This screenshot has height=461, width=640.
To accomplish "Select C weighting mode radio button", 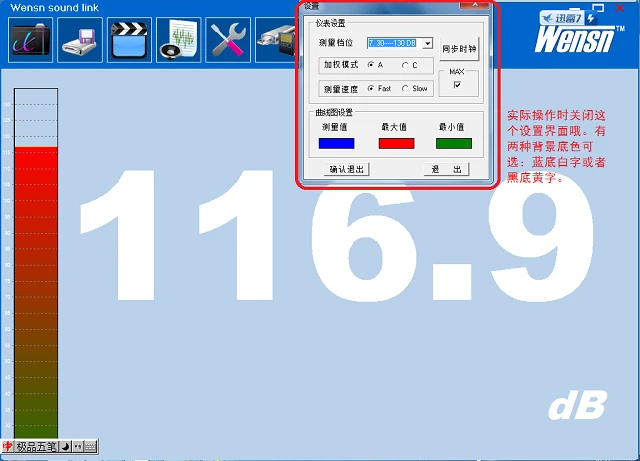I will (x=405, y=65).
